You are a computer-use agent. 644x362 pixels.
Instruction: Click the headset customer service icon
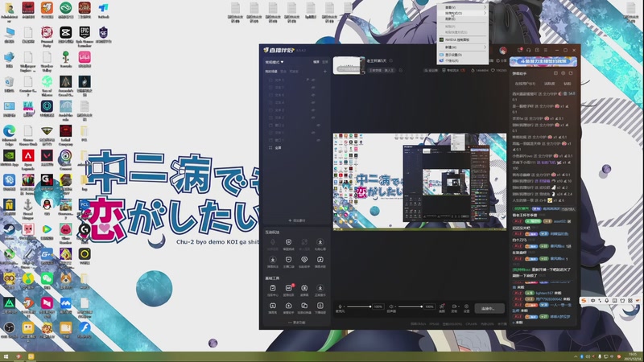[x=529, y=50]
